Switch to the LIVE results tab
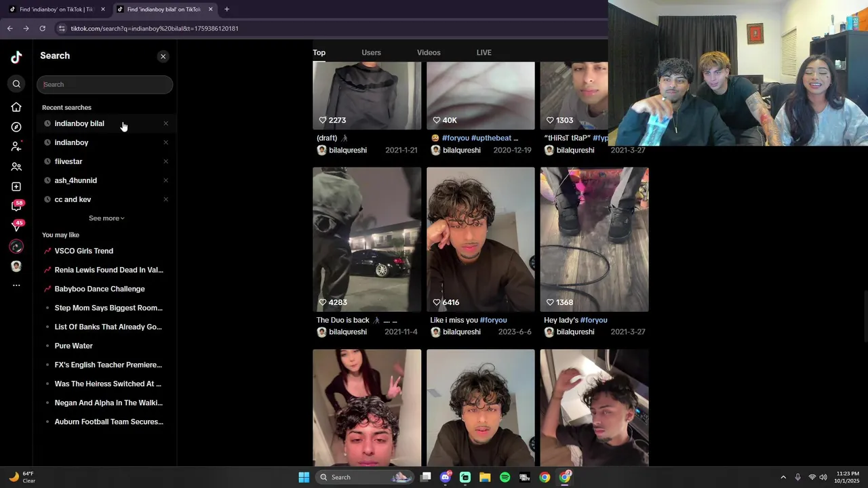This screenshot has height=488, width=868. [x=484, y=52]
